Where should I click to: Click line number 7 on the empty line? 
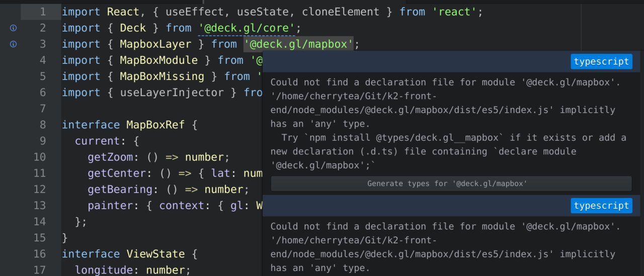click(x=42, y=109)
